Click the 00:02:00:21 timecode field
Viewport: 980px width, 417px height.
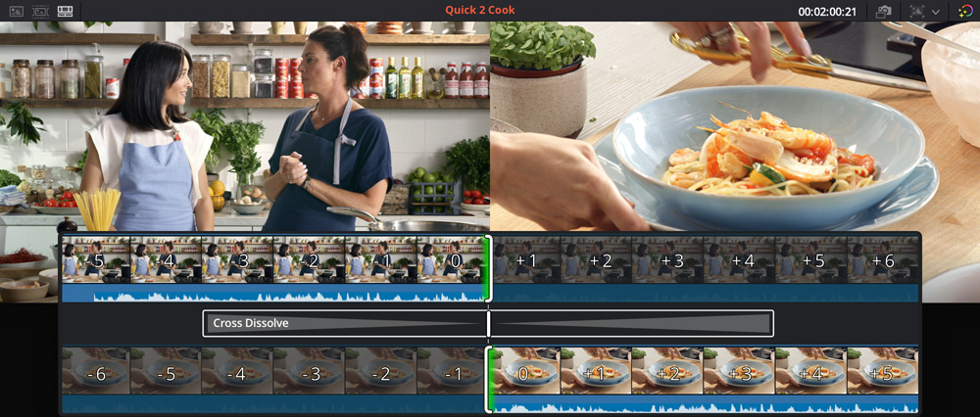(x=827, y=11)
